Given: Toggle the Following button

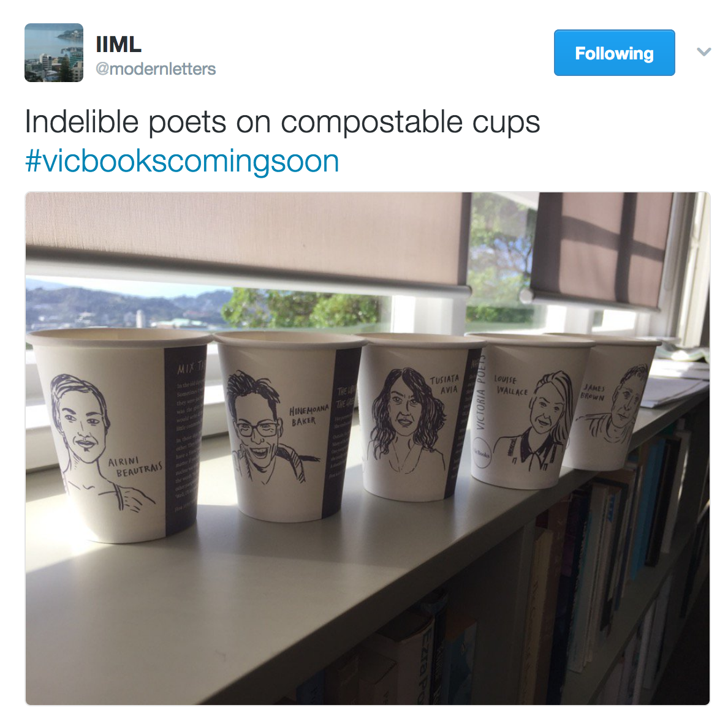Looking at the screenshot, I should click(614, 53).
